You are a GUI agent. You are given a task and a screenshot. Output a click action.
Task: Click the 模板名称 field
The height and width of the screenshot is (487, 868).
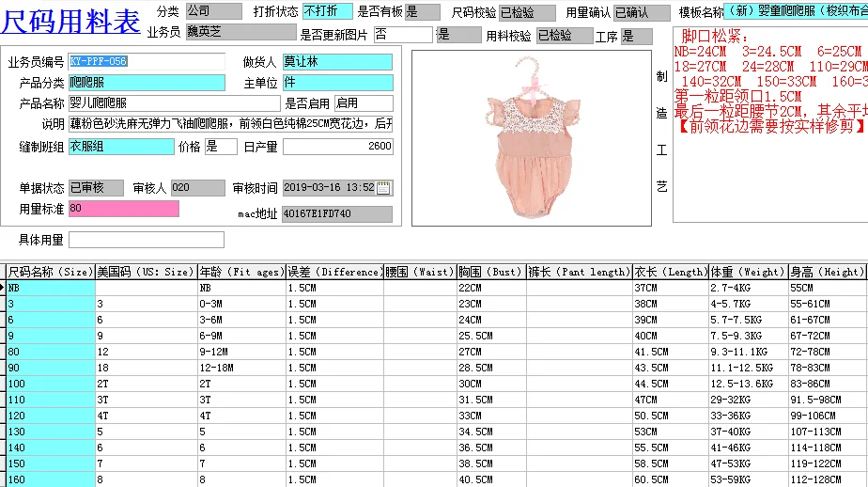coord(796,10)
